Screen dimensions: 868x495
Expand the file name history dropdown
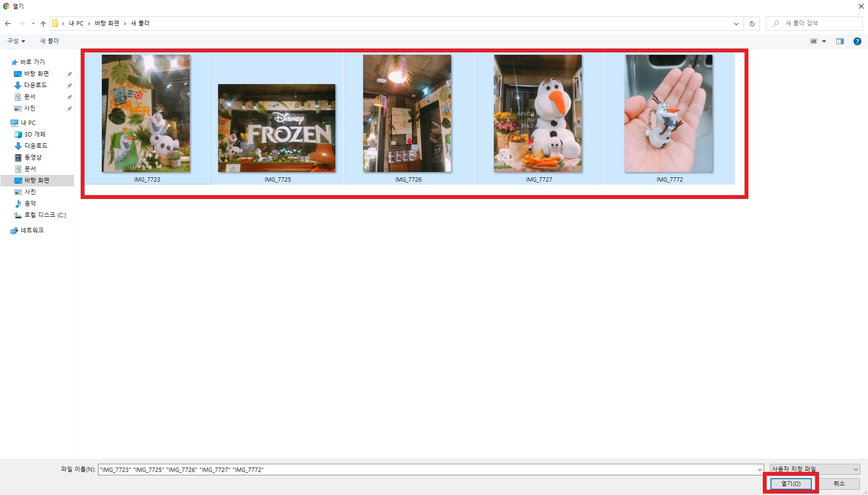pyautogui.click(x=759, y=470)
